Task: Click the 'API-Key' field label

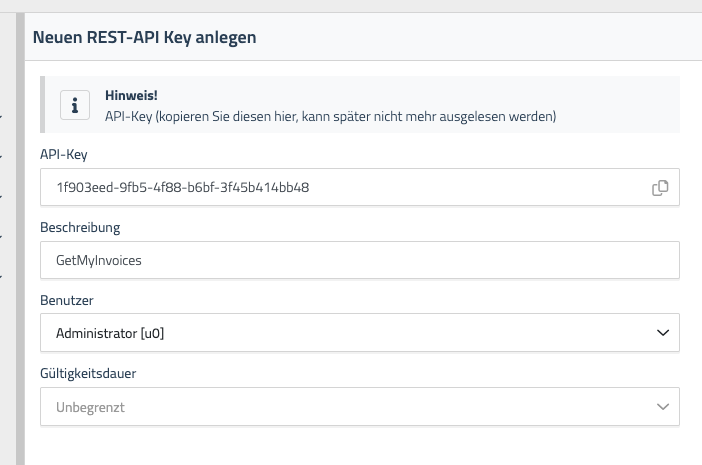Action: (x=64, y=154)
